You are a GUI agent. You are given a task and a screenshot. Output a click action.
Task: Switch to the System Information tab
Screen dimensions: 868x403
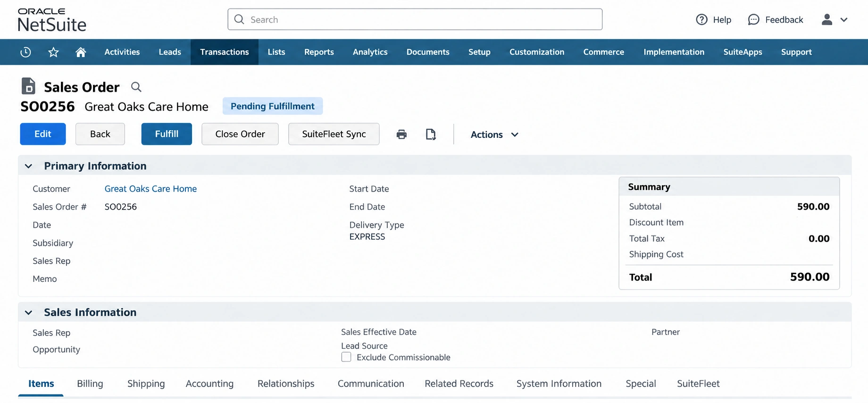tap(559, 384)
